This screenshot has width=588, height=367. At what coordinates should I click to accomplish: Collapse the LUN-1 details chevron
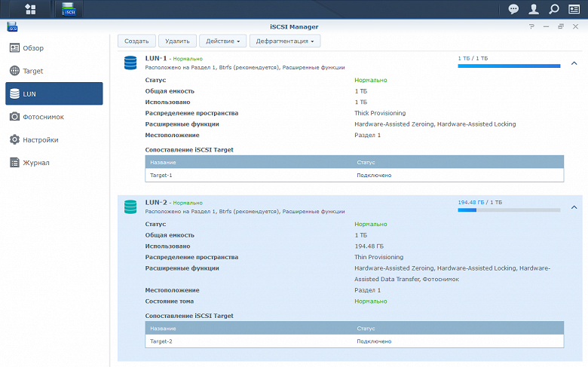(574, 63)
